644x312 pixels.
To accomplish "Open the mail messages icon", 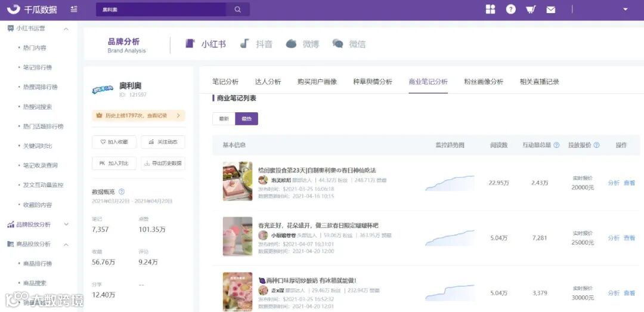I will [551, 10].
